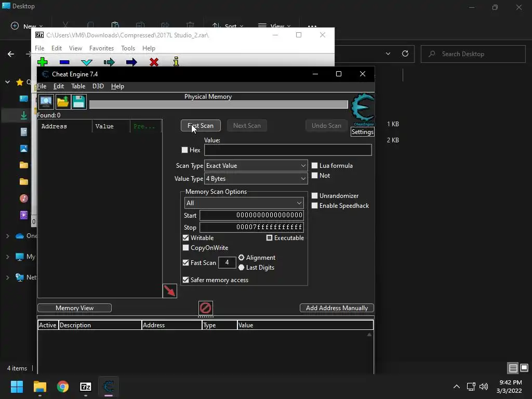The image size is (532, 399).
Task: Click Add Address Manually
Action: [x=337, y=308]
